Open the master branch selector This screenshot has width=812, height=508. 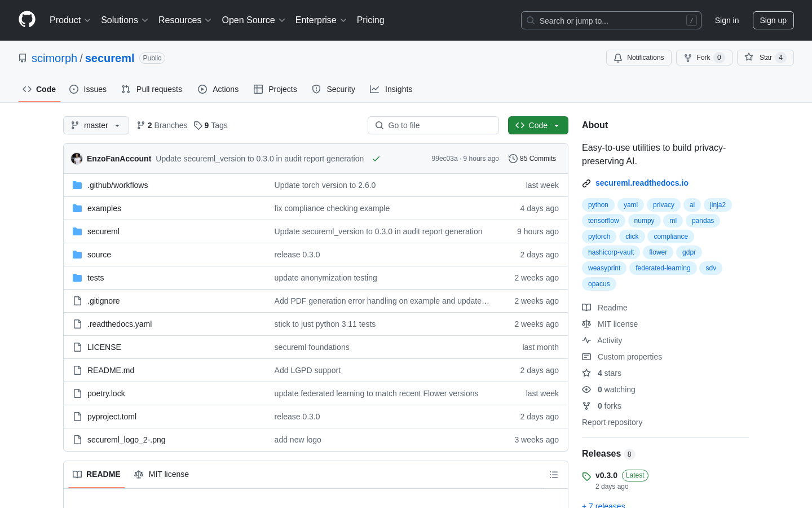[x=96, y=125]
